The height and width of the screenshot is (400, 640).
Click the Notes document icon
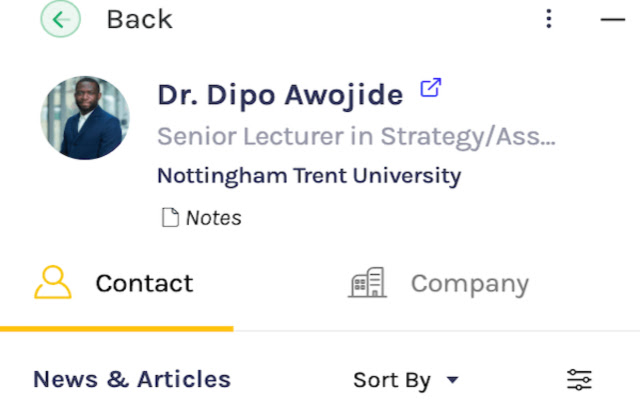click(x=171, y=217)
